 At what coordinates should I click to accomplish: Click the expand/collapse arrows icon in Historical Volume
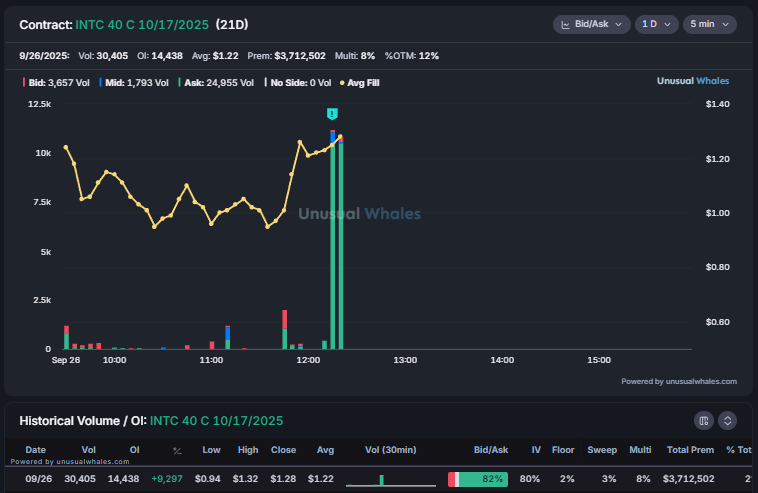[x=728, y=421]
